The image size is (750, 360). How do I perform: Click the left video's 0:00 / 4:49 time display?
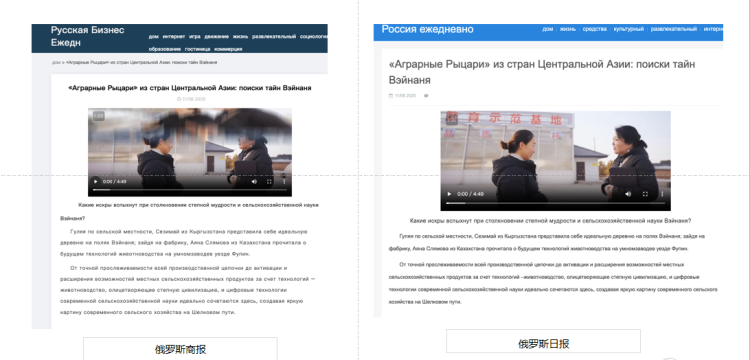pyautogui.click(x=114, y=182)
